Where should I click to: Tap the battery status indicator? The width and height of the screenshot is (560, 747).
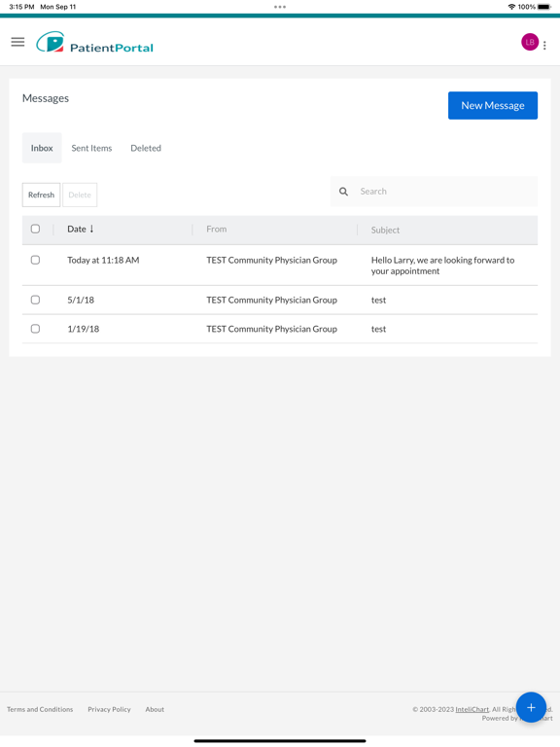pos(543,7)
